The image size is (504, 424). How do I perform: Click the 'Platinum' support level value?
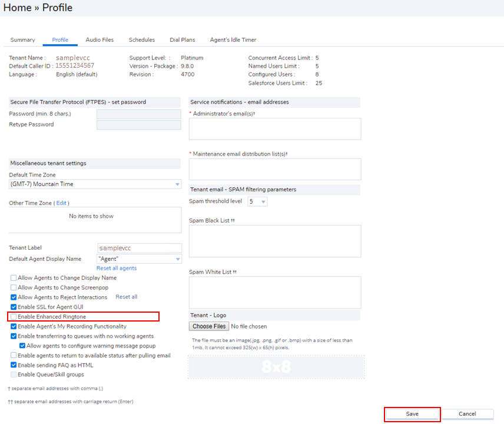[192, 58]
